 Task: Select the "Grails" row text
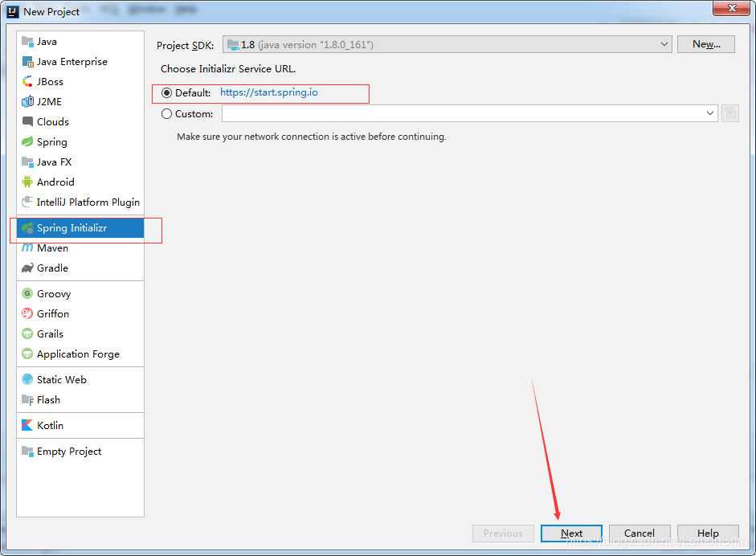50,333
